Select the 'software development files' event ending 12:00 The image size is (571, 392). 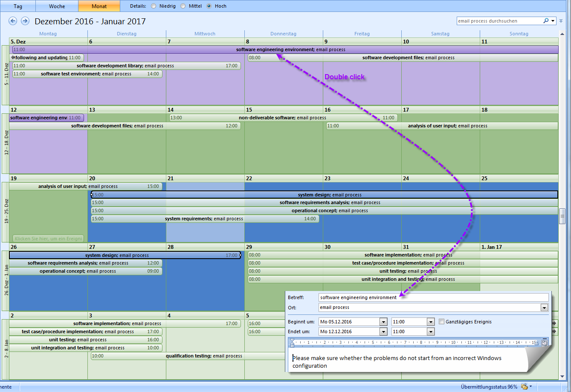(125, 126)
